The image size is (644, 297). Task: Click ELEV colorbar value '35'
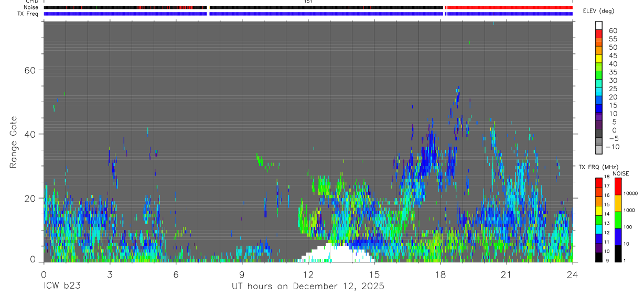(613, 72)
